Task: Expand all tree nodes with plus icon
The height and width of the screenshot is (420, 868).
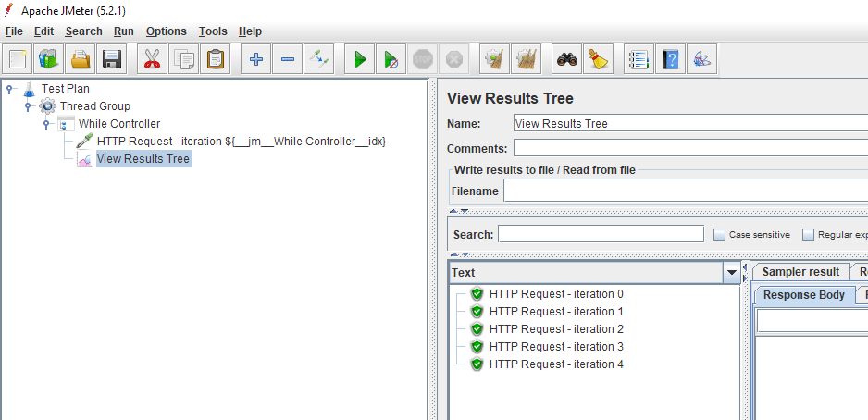Action: click(255, 58)
